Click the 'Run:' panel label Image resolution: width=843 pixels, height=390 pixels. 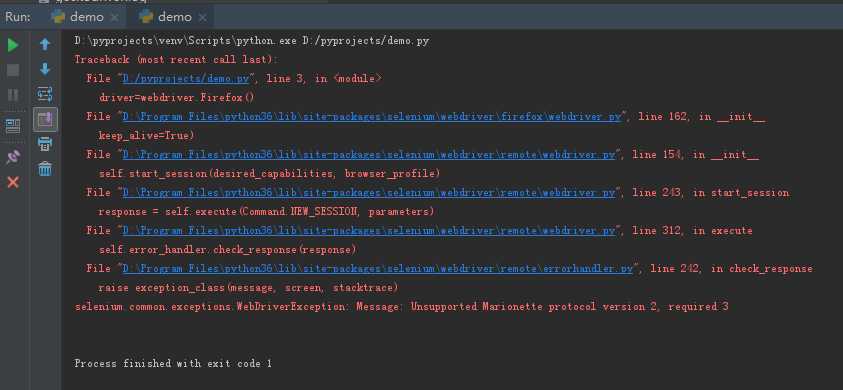pyautogui.click(x=18, y=17)
